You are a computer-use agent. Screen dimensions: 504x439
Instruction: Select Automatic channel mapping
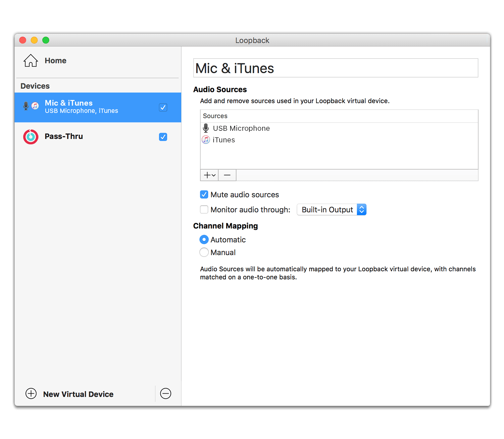tap(204, 239)
